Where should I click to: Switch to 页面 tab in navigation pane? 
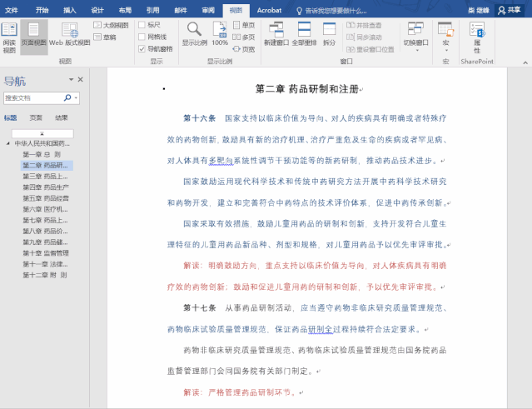36,118
